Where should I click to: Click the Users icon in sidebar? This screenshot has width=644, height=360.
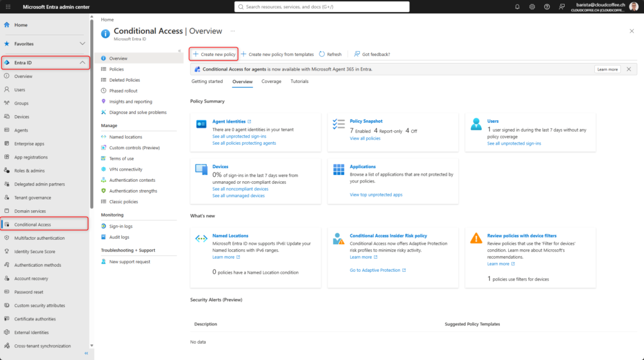[x=7, y=89]
